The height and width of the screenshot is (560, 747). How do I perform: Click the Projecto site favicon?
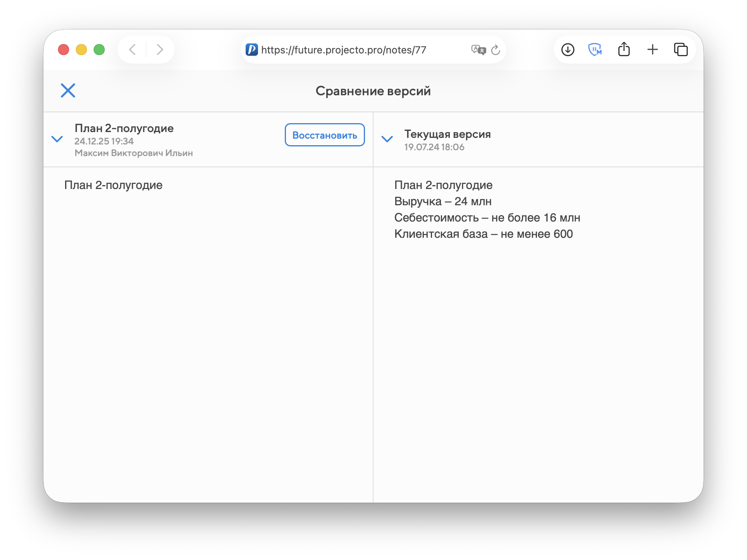pyautogui.click(x=252, y=50)
